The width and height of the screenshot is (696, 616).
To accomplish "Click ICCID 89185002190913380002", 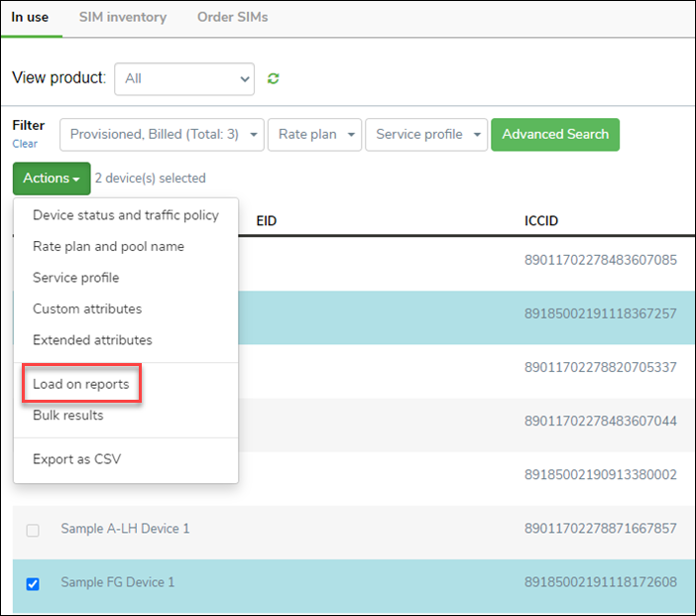I will click(x=601, y=474).
